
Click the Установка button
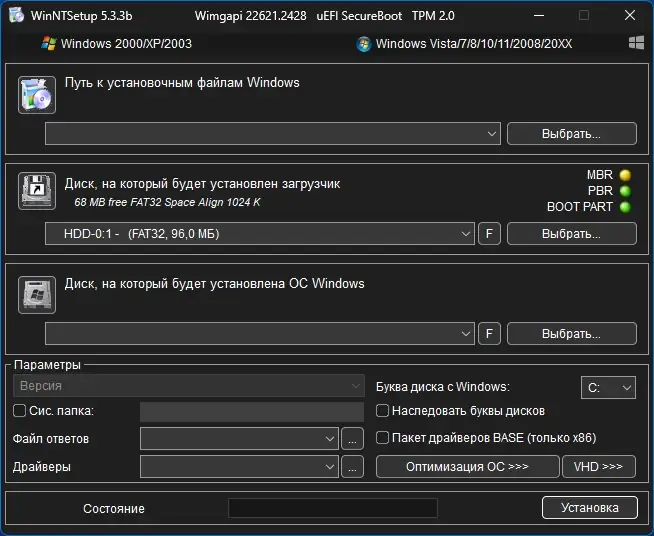pyautogui.click(x=590, y=508)
